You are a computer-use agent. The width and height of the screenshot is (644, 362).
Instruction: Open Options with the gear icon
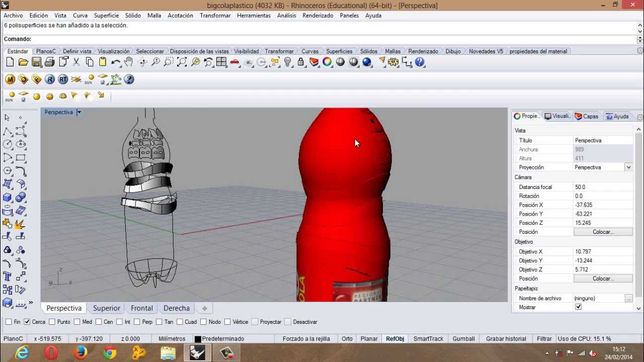[x=393, y=62]
